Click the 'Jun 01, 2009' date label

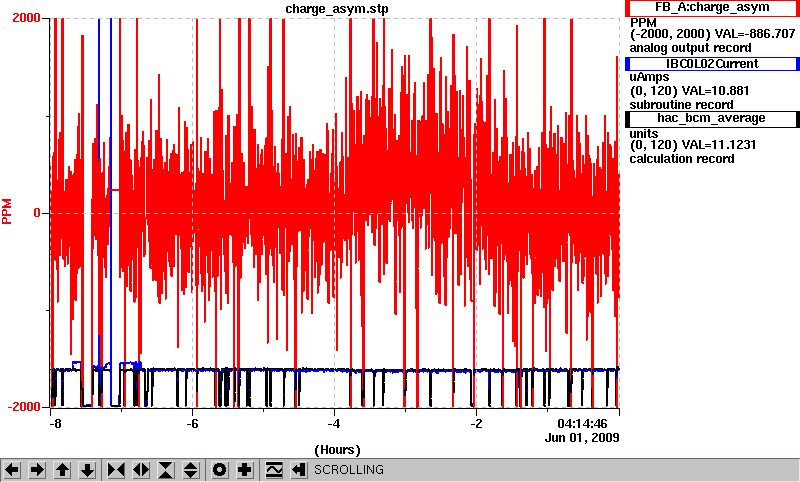pos(582,438)
